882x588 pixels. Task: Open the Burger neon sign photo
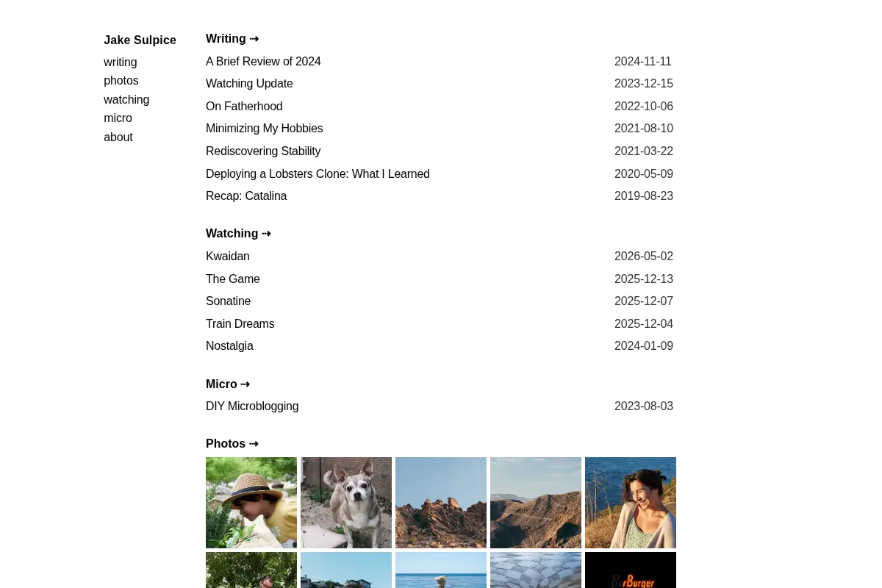click(x=631, y=570)
